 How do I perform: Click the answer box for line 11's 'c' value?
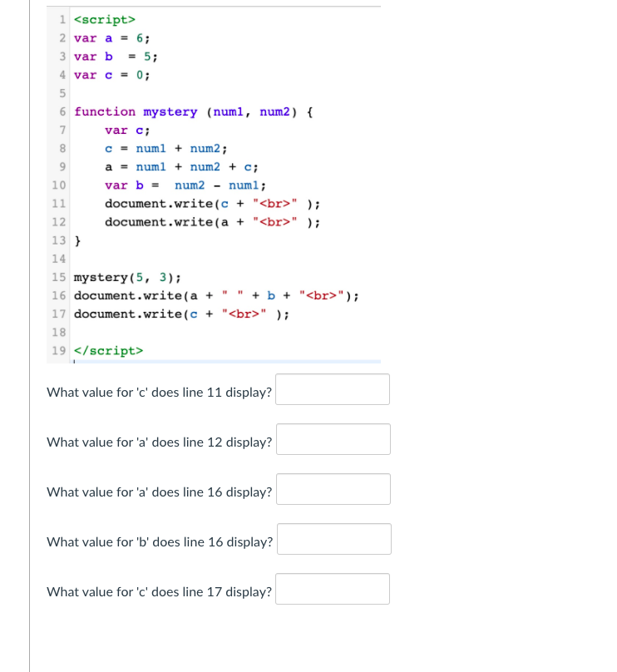click(332, 388)
